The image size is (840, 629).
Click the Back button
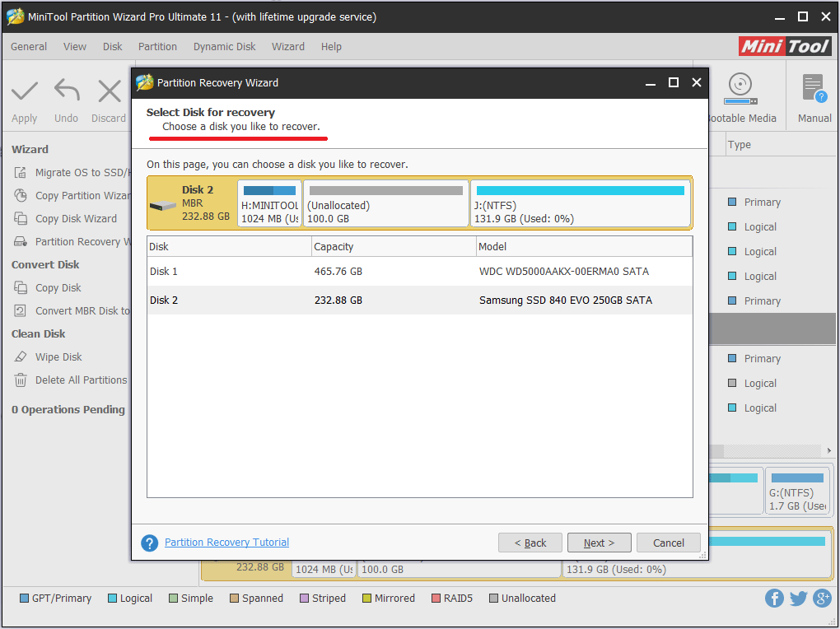530,543
